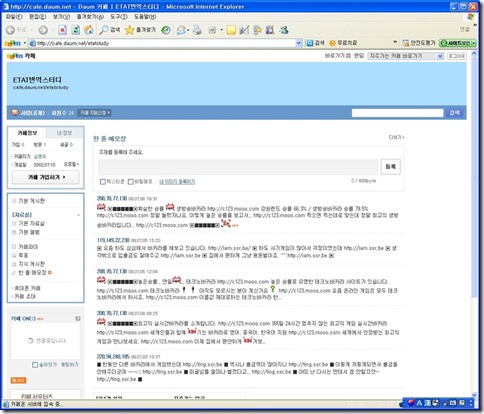This screenshot has width=484, height=414.
Task: Click the safety helper toolbar icon
Action: (406, 43)
